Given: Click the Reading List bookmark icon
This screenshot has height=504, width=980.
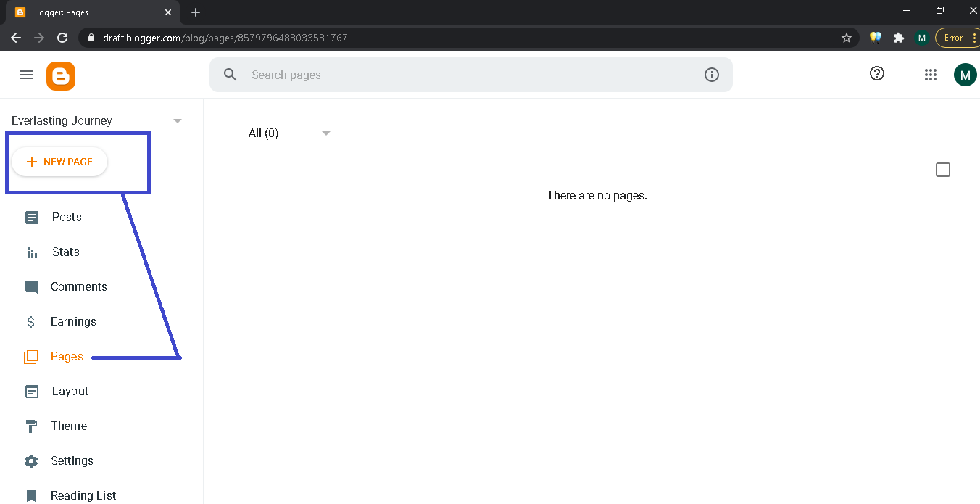Looking at the screenshot, I should (x=31, y=495).
